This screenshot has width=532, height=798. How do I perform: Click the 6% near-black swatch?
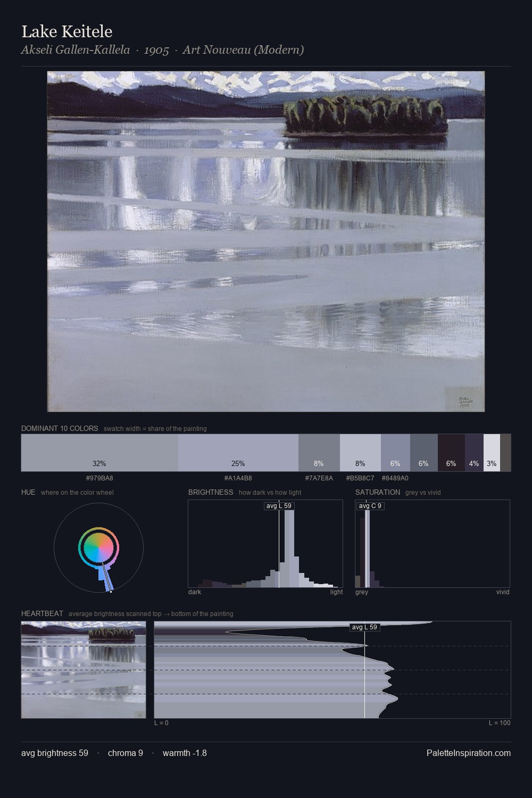[x=451, y=453]
